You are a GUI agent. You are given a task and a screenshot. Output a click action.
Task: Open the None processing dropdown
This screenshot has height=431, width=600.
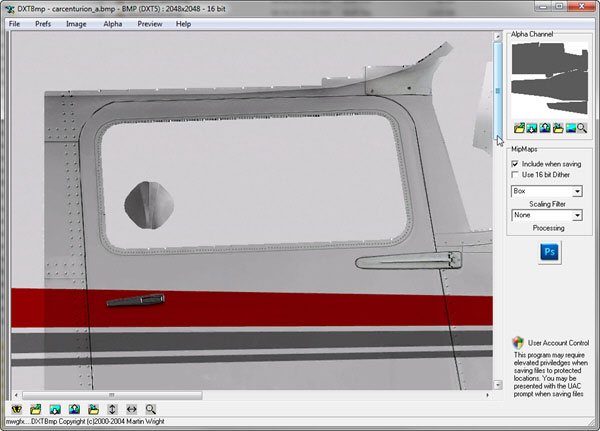click(x=579, y=215)
